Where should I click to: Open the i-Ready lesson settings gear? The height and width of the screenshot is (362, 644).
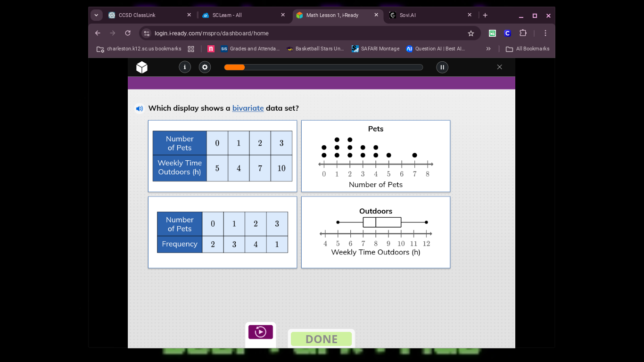205,67
